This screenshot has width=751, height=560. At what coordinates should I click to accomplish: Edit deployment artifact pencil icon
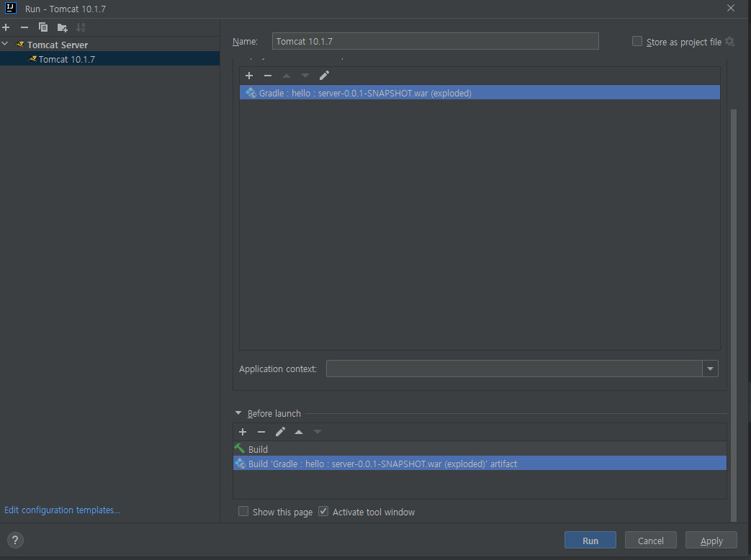tap(324, 76)
